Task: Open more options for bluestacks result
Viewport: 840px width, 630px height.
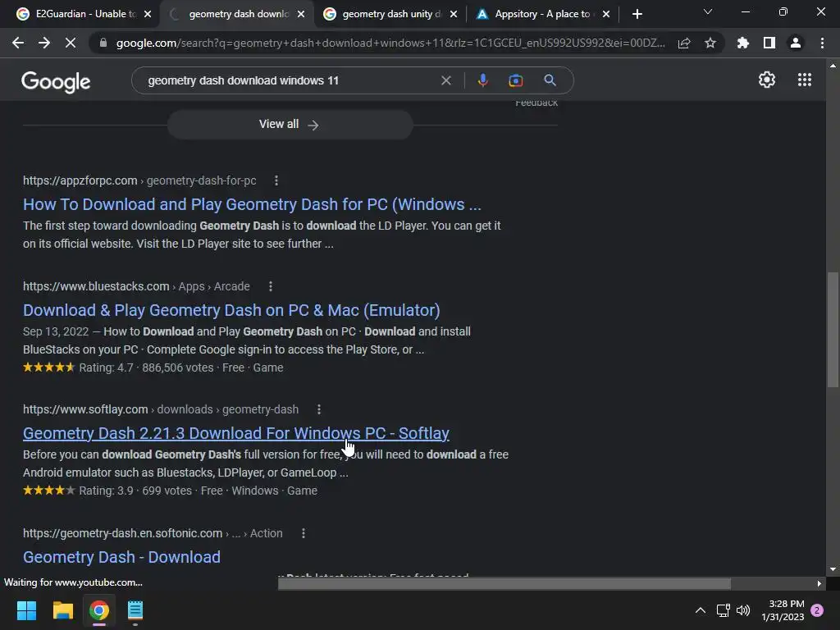Action: (271, 286)
